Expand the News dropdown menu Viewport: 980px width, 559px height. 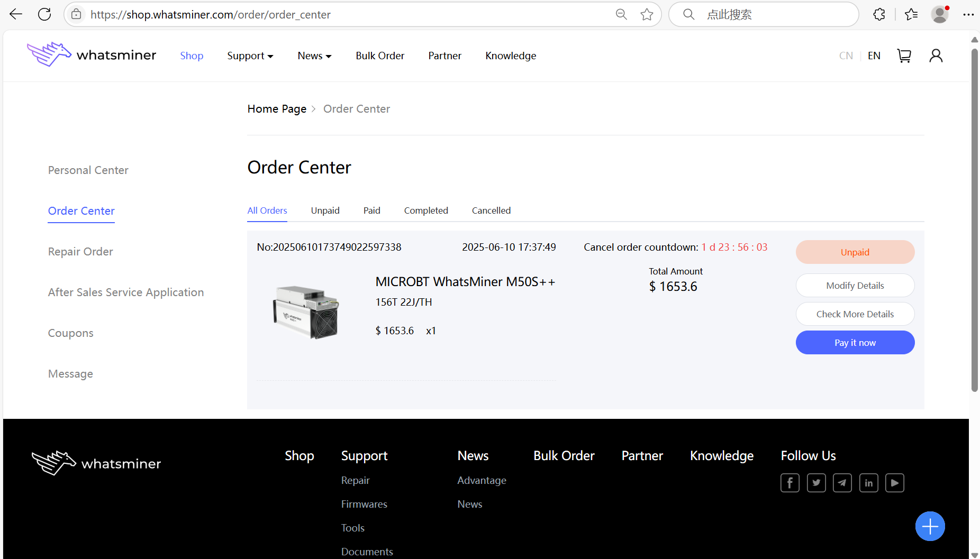(x=314, y=56)
